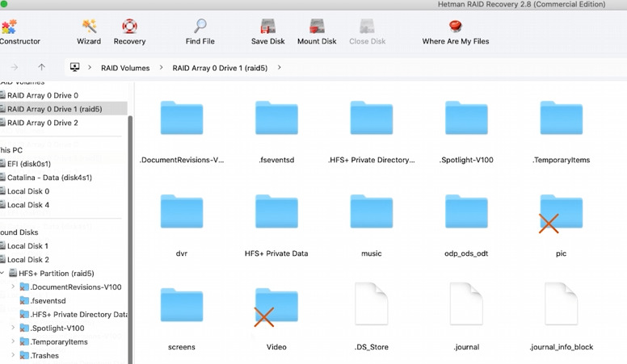Click RAID Volumes in the breadcrumb

click(x=125, y=68)
